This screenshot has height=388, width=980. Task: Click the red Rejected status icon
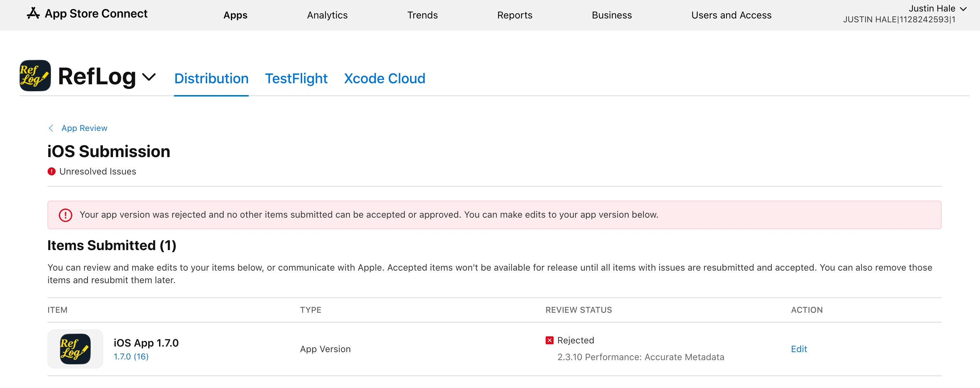(x=549, y=340)
